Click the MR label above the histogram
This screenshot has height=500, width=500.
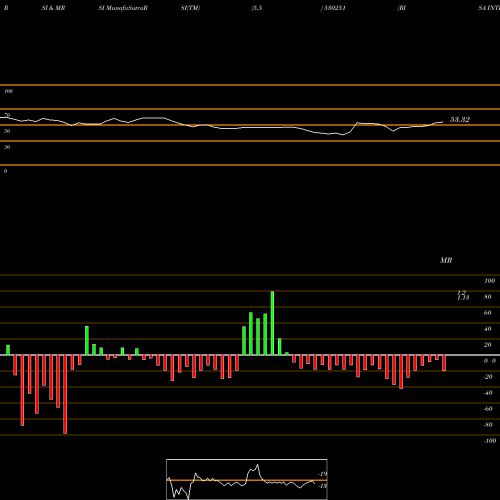click(446, 260)
